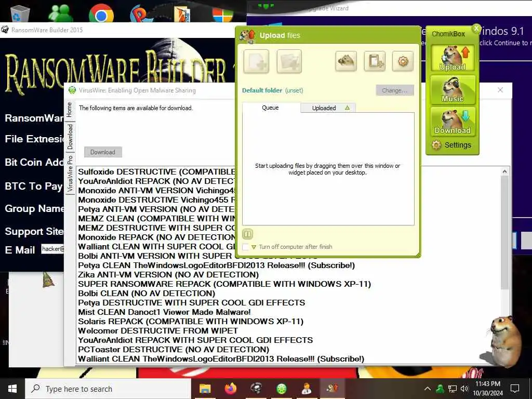Click the pause icon below the upload queue
This screenshot has width=532, height=399.
click(247, 234)
